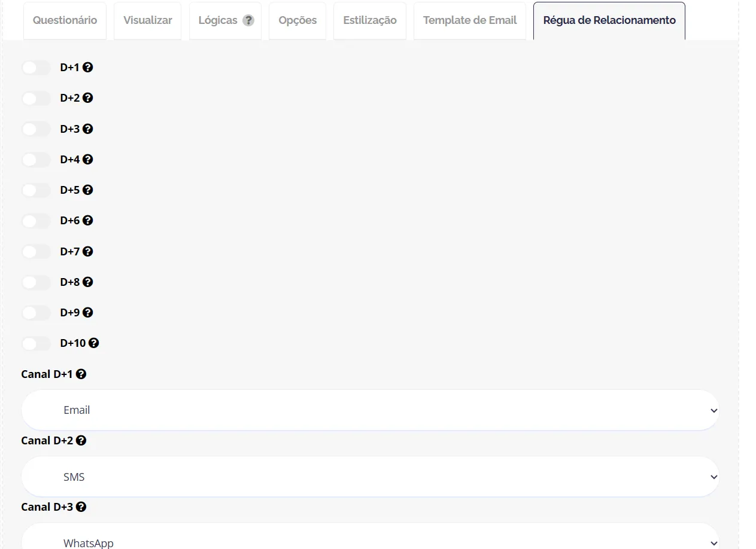Open the Canal D+3 WhatsApp dropdown
Image resolution: width=756 pixels, height=549 pixels.
tap(370, 536)
